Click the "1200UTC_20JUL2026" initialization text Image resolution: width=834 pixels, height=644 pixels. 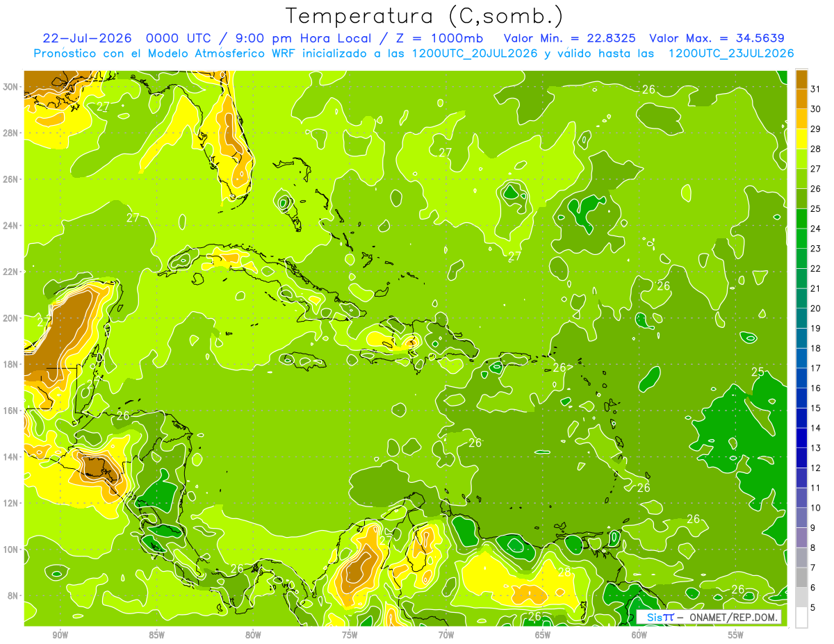(475, 53)
